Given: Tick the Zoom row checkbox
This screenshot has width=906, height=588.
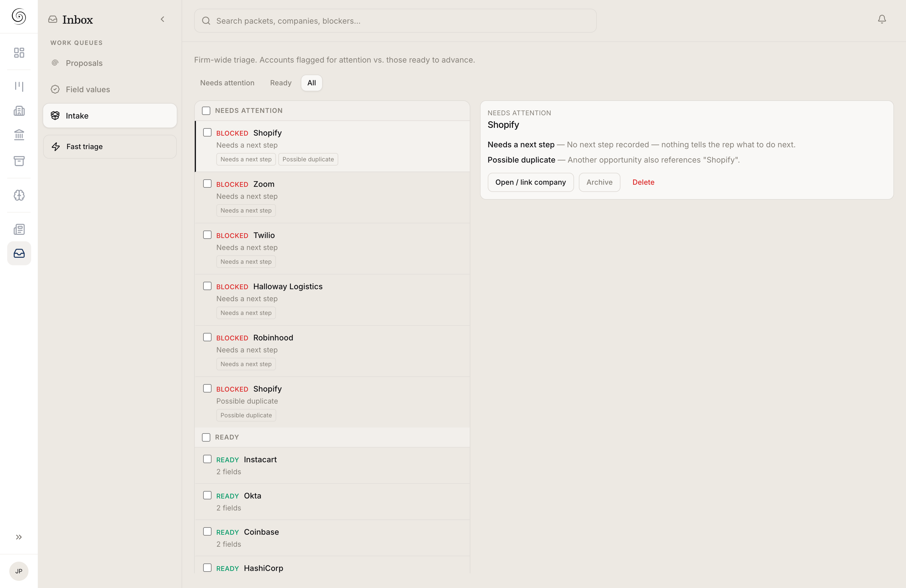Looking at the screenshot, I should pyautogui.click(x=207, y=184).
